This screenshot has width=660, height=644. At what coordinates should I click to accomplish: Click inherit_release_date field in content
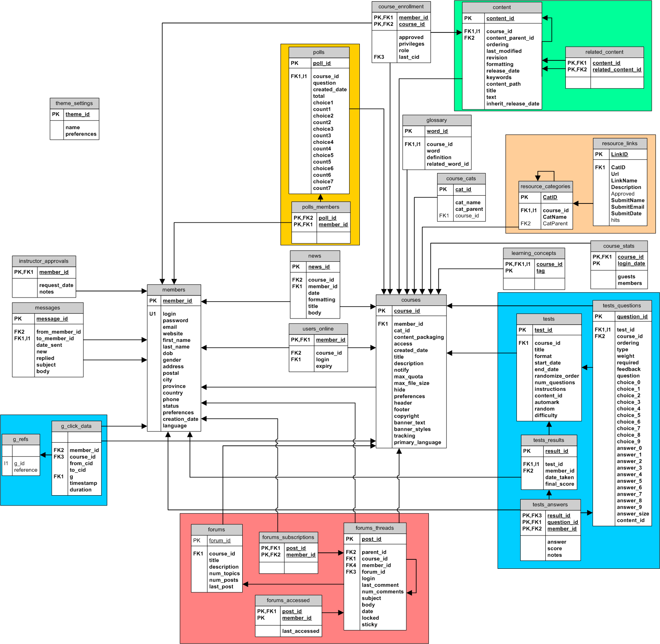point(513,104)
